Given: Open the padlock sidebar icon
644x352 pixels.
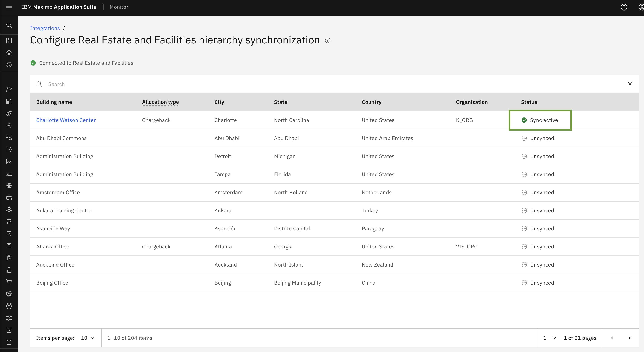Looking at the screenshot, I should pos(9,270).
